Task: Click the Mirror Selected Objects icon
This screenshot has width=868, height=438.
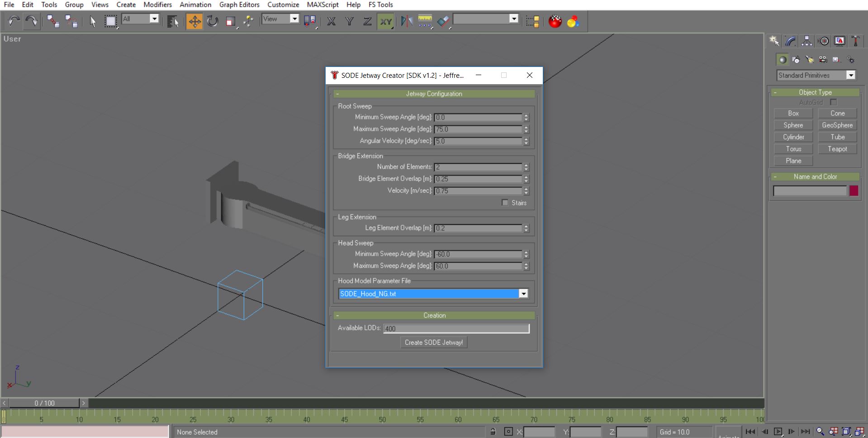Action: click(407, 21)
